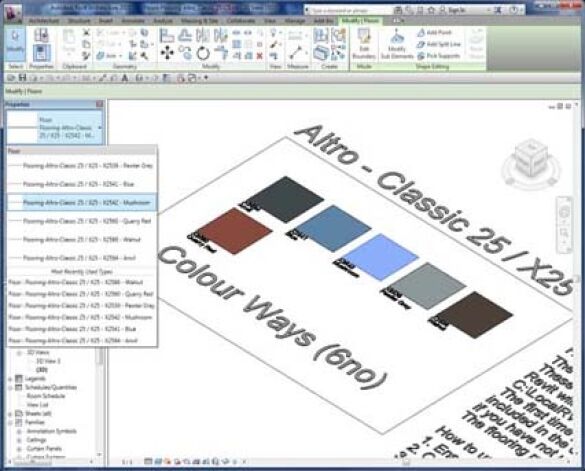Choose recently used Floor Anvil type
The image size is (585, 471).
click(x=82, y=340)
